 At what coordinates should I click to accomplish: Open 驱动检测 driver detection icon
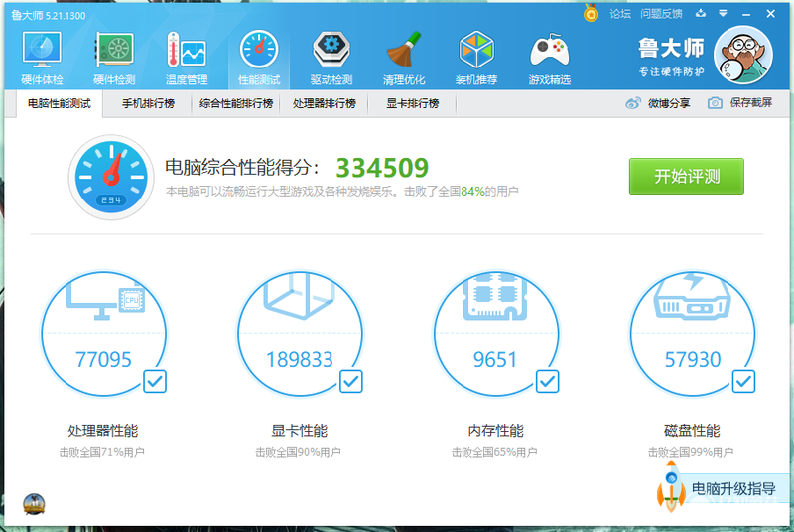(x=331, y=59)
